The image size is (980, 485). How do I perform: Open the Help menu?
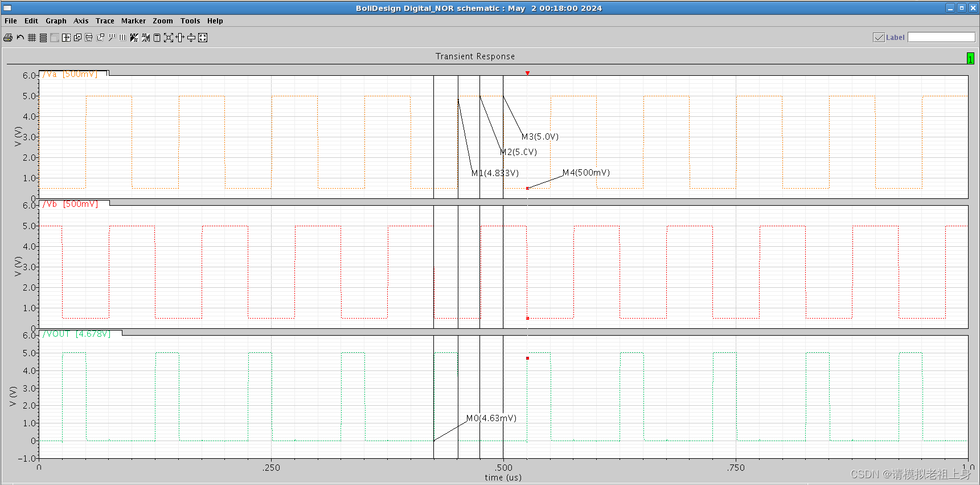[215, 21]
